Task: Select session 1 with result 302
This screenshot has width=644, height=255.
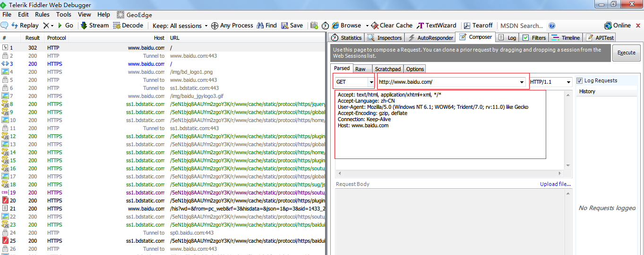Action: coord(163,48)
